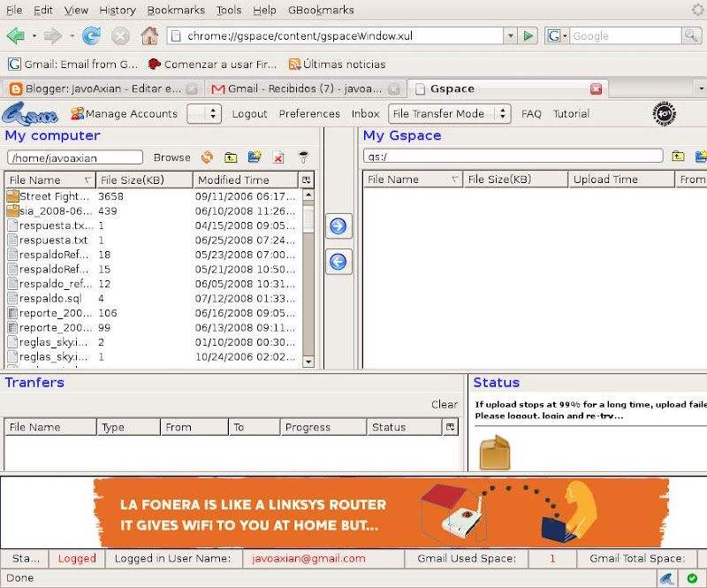Viewport: 707px width, 588px height.
Task: Click the cardboard box status icon
Action: click(495, 452)
